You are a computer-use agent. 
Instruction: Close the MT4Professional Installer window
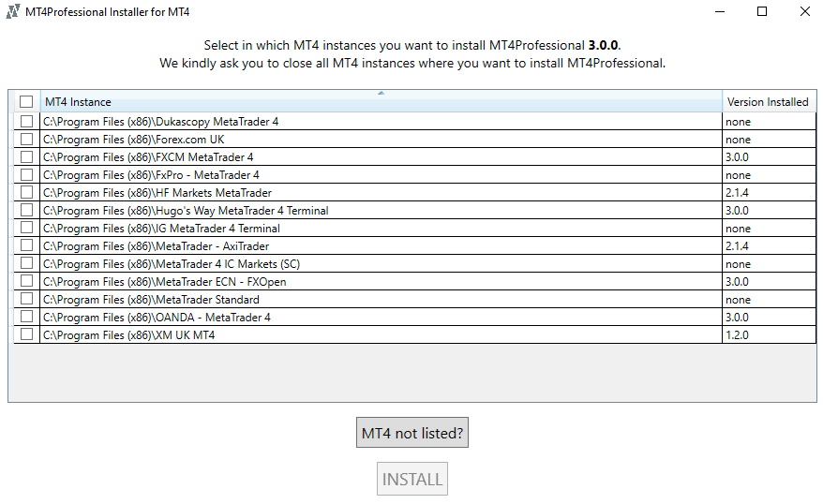[804, 11]
